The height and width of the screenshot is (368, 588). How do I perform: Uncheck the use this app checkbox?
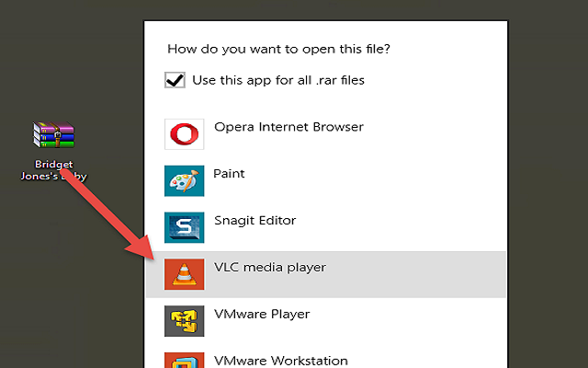(x=175, y=81)
